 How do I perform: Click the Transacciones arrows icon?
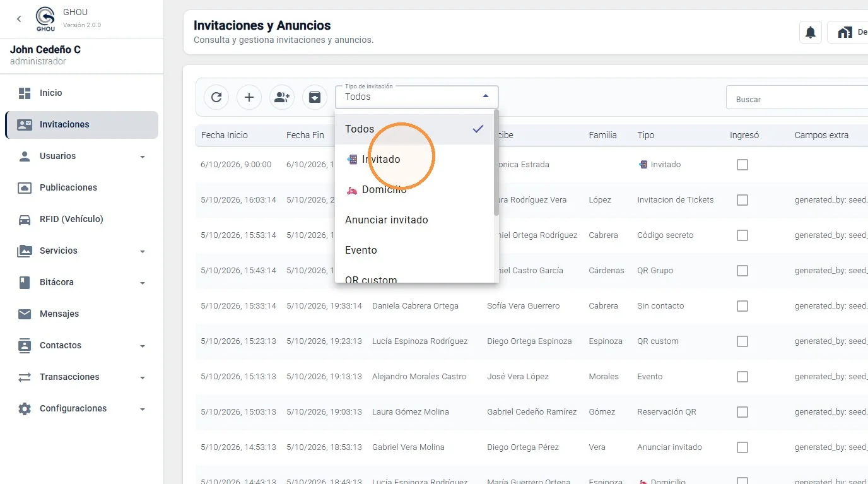pyautogui.click(x=25, y=377)
